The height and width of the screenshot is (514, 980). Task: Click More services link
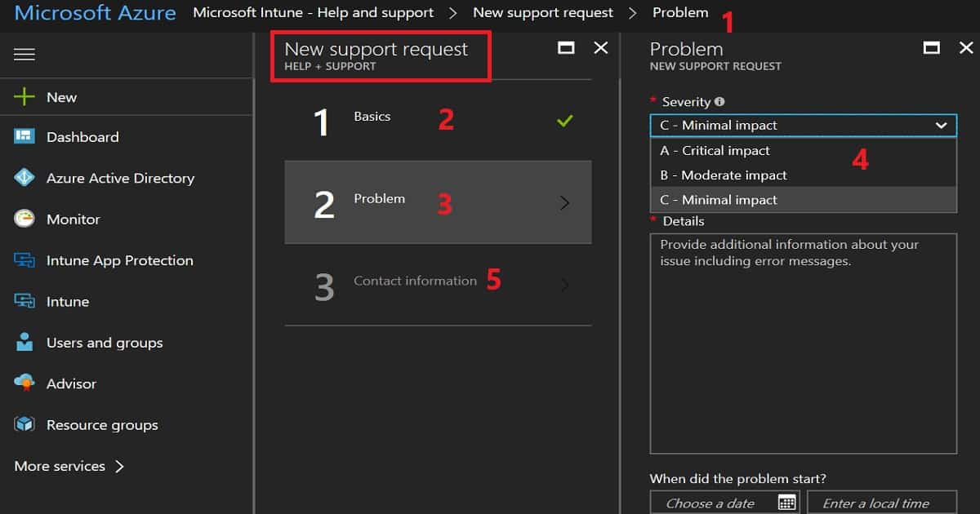(x=60, y=467)
